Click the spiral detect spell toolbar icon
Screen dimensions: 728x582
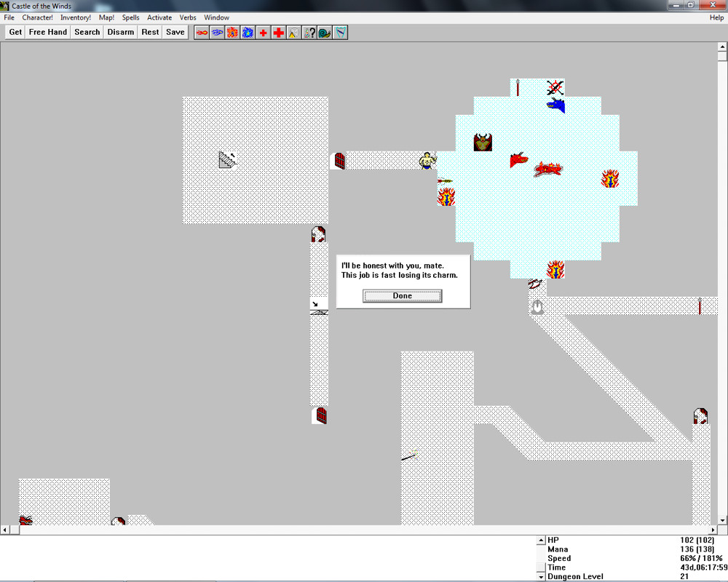294,33
